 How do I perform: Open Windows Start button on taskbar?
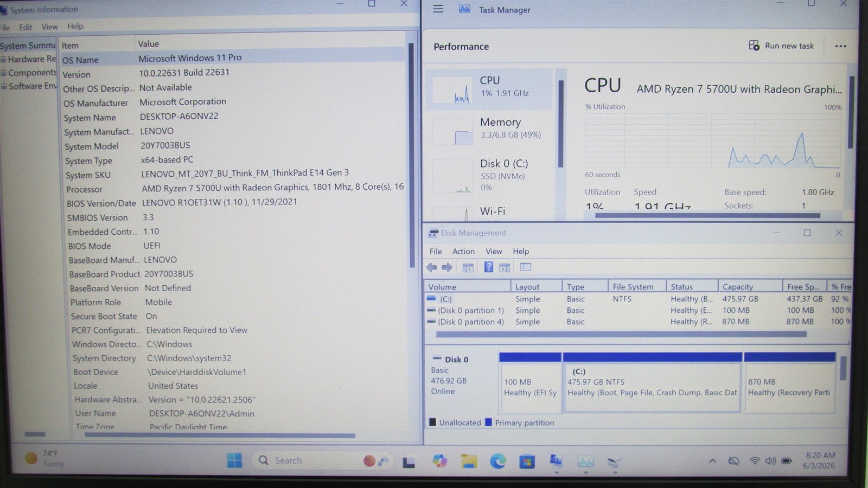(x=234, y=460)
